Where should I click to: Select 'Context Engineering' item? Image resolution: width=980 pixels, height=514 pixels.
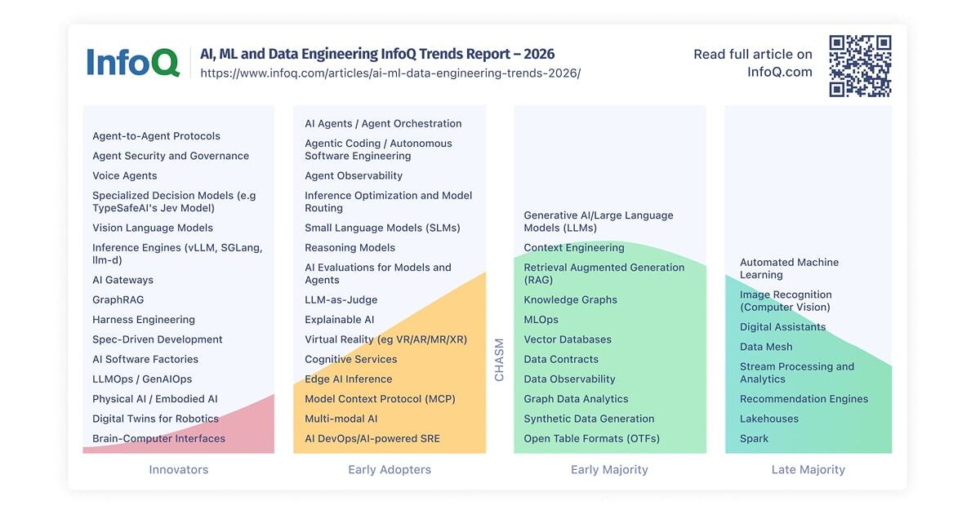coord(574,248)
